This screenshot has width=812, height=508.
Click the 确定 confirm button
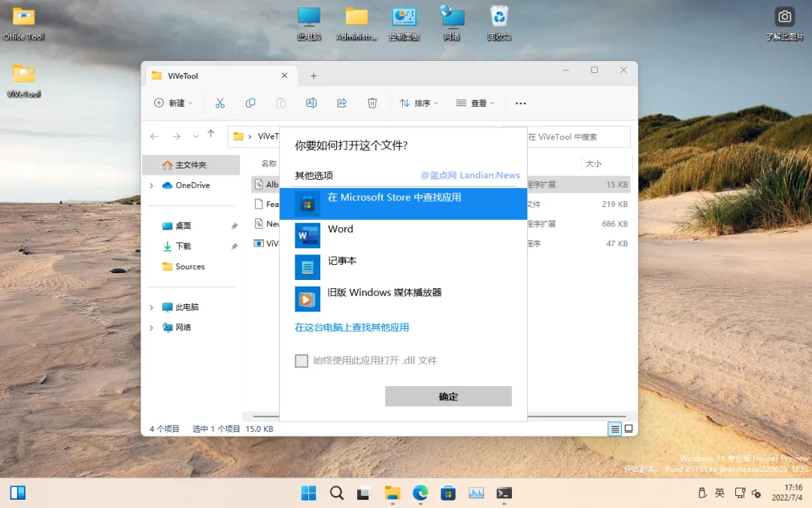point(448,396)
